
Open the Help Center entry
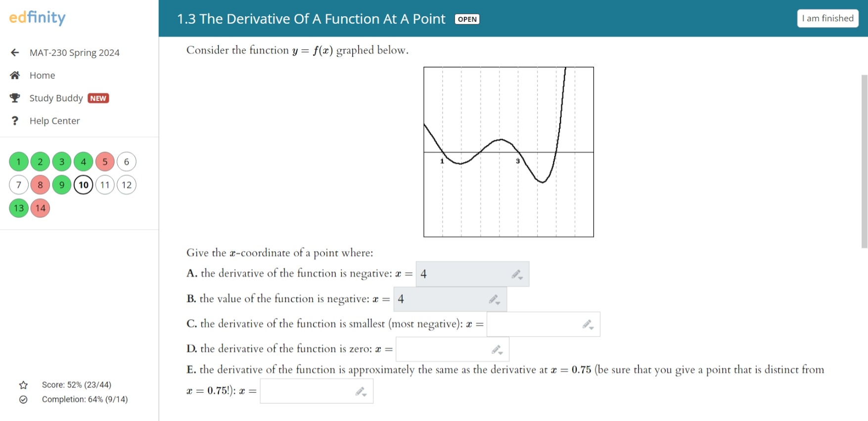point(54,121)
